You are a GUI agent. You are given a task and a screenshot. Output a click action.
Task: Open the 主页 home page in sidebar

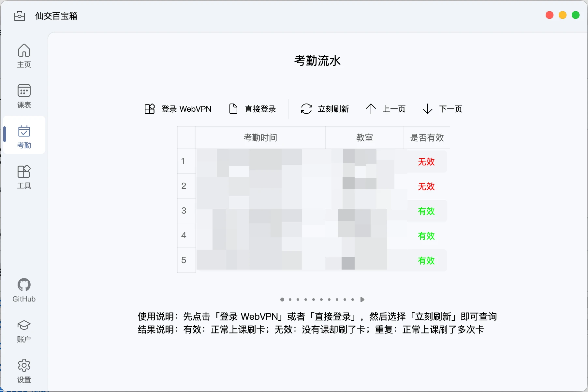click(24, 56)
